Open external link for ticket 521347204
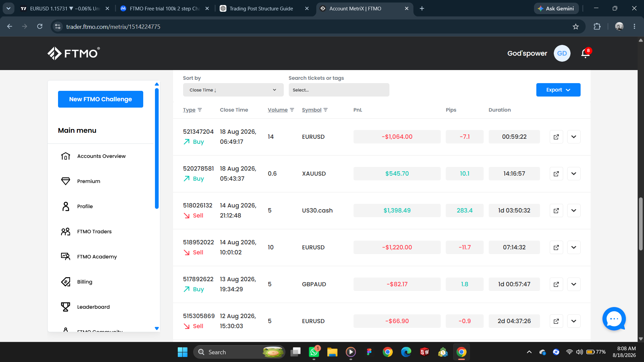Image resolution: width=644 pixels, height=362 pixels. tap(556, 137)
